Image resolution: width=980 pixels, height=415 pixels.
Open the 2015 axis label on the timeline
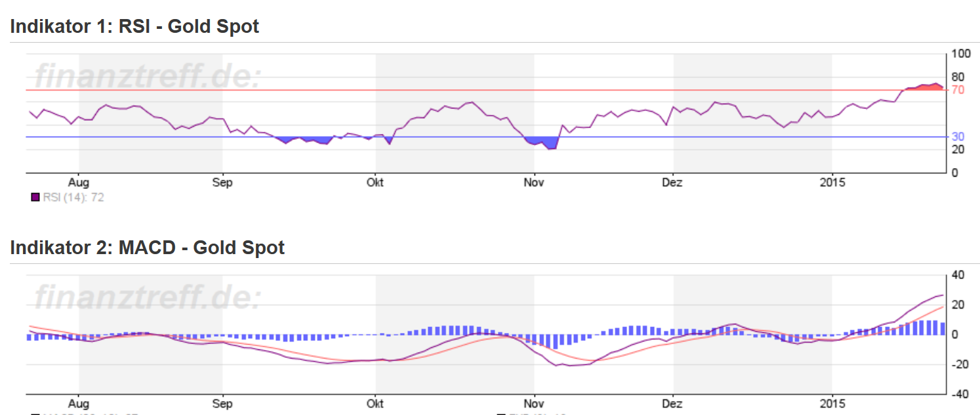(x=833, y=183)
